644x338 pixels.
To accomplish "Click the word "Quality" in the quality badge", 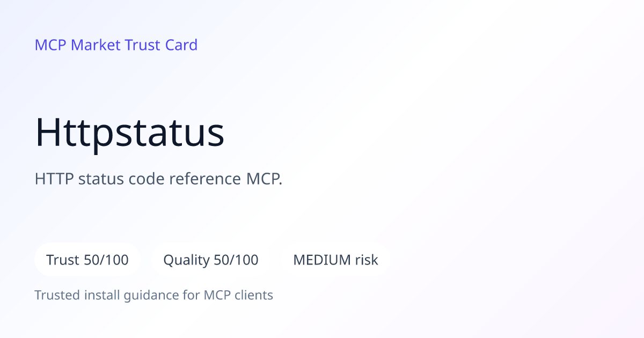I will (x=186, y=260).
